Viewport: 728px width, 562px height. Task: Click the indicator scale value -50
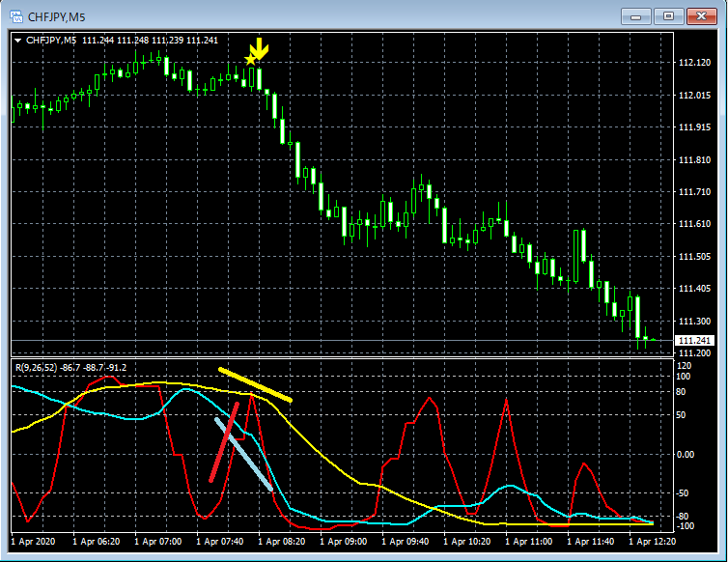682,493
